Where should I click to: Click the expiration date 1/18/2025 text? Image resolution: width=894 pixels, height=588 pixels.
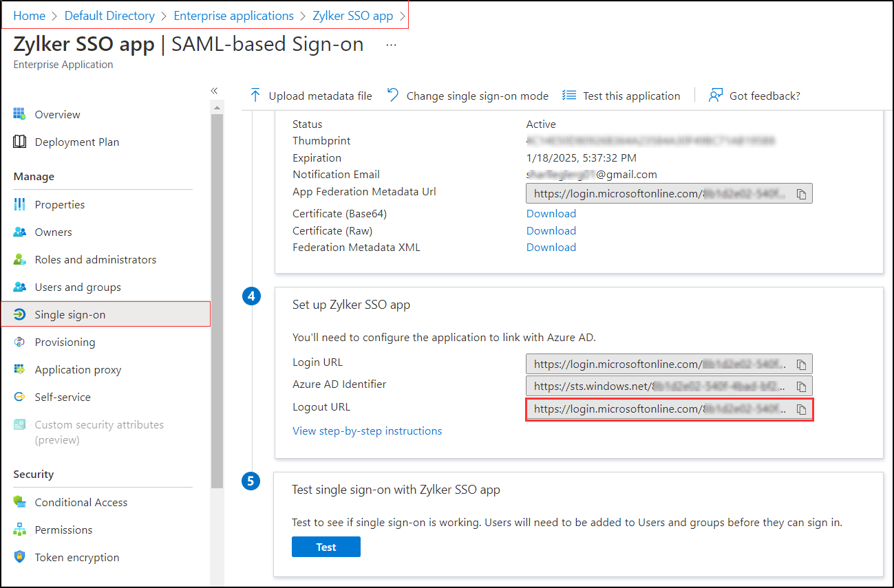[x=582, y=157]
